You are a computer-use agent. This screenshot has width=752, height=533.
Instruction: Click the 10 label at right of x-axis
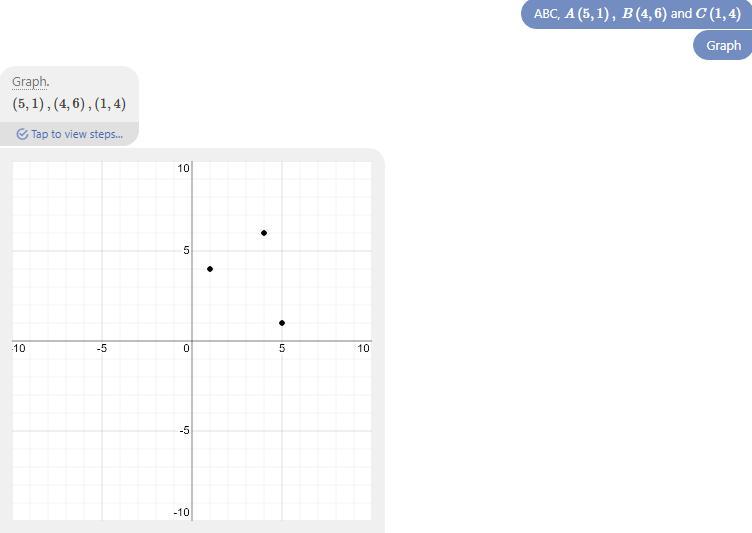coord(363,348)
